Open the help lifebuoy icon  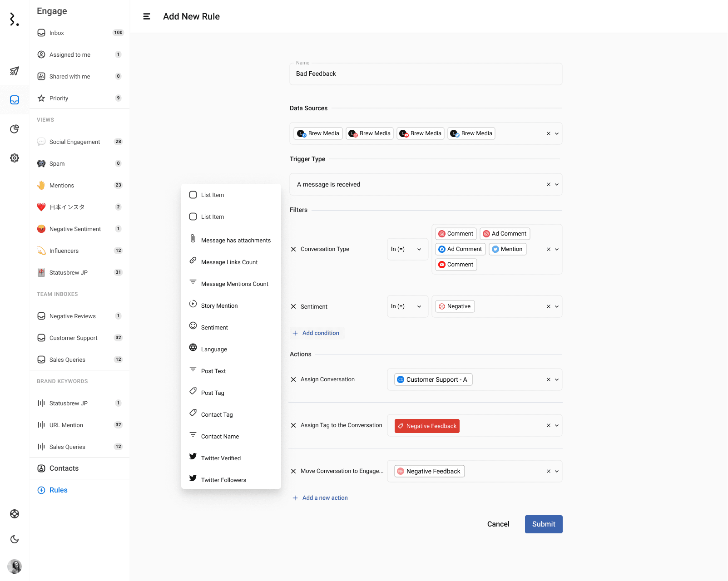click(x=15, y=514)
